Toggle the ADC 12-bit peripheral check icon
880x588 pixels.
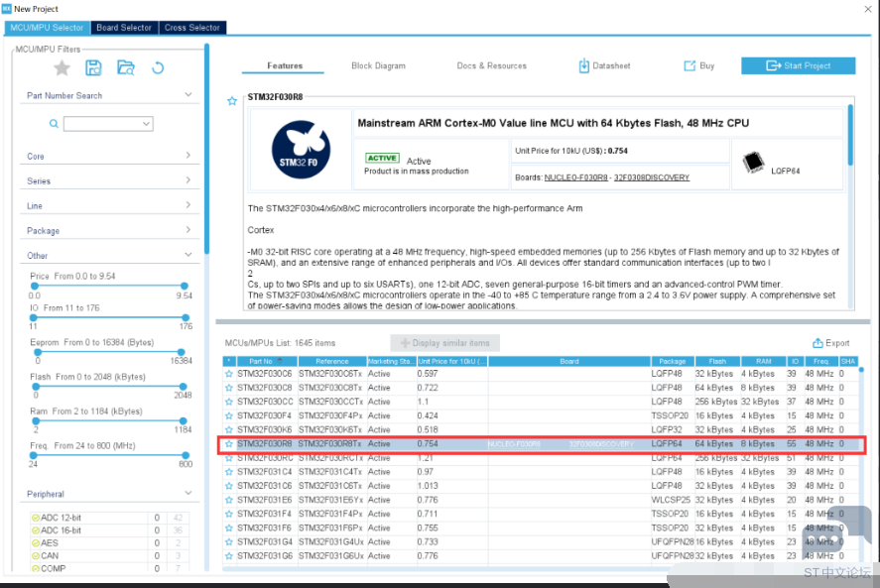pyautogui.click(x=36, y=518)
